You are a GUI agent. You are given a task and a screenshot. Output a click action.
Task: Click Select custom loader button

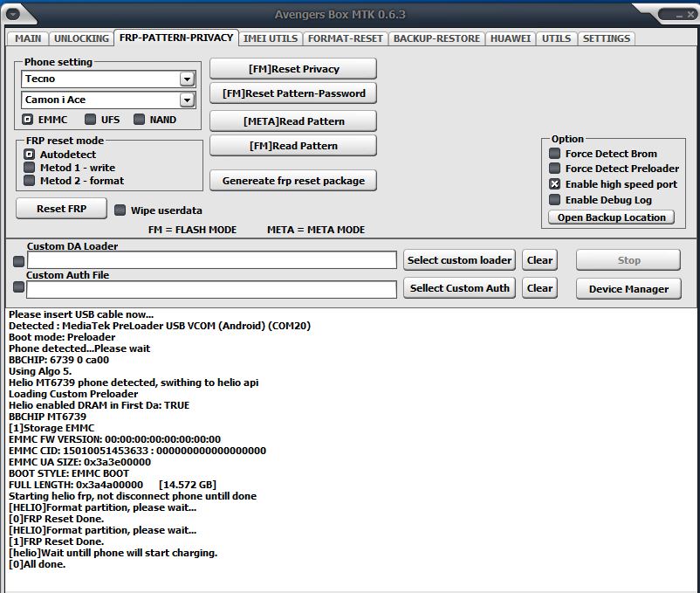(x=459, y=260)
